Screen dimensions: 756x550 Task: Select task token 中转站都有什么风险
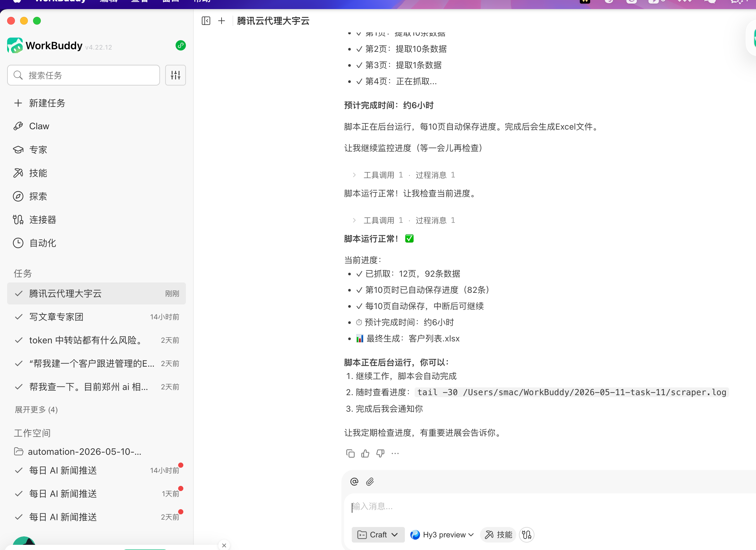(96, 340)
